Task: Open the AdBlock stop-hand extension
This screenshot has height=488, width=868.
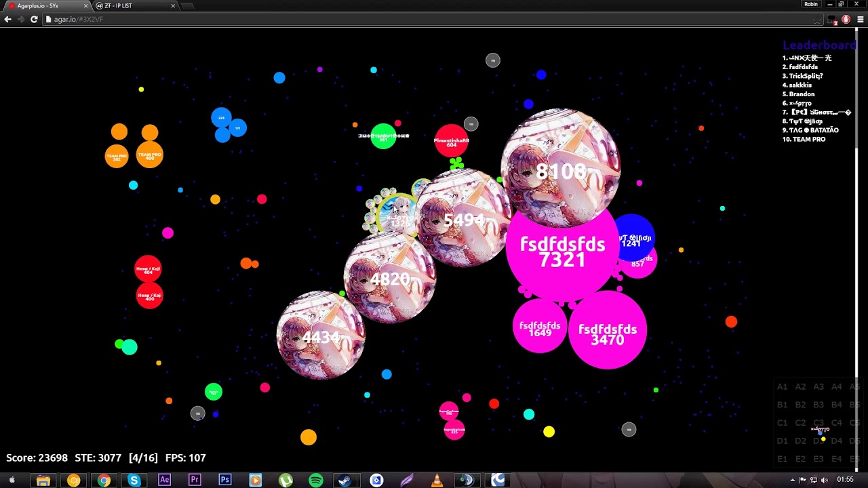Action: (846, 20)
